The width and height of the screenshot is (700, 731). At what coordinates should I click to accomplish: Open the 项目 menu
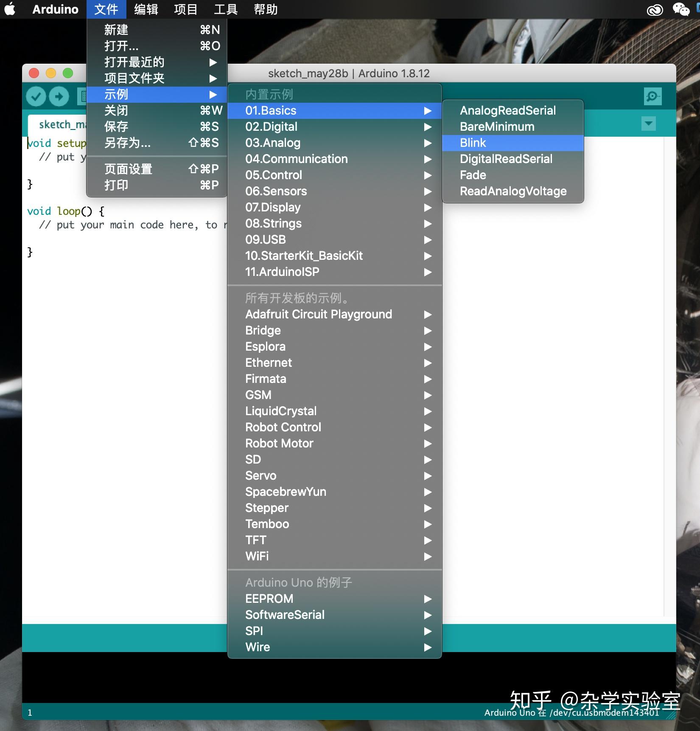(186, 9)
